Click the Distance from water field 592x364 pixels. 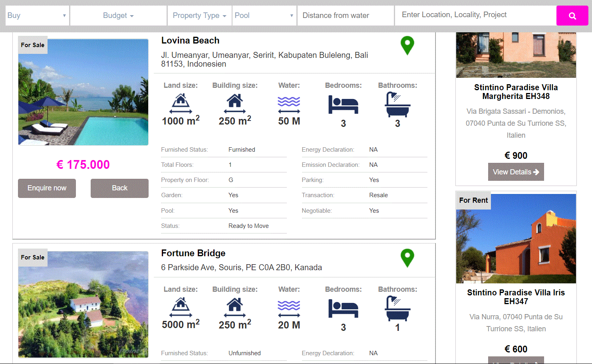pos(346,16)
